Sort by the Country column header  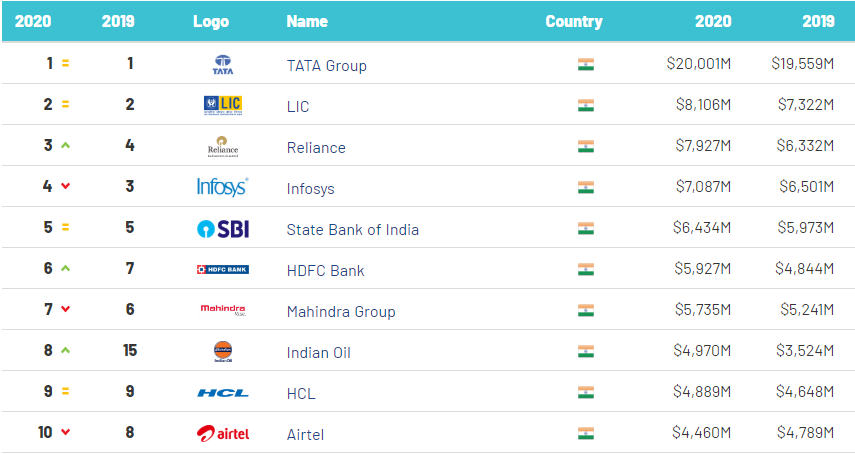(x=574, y=21)
